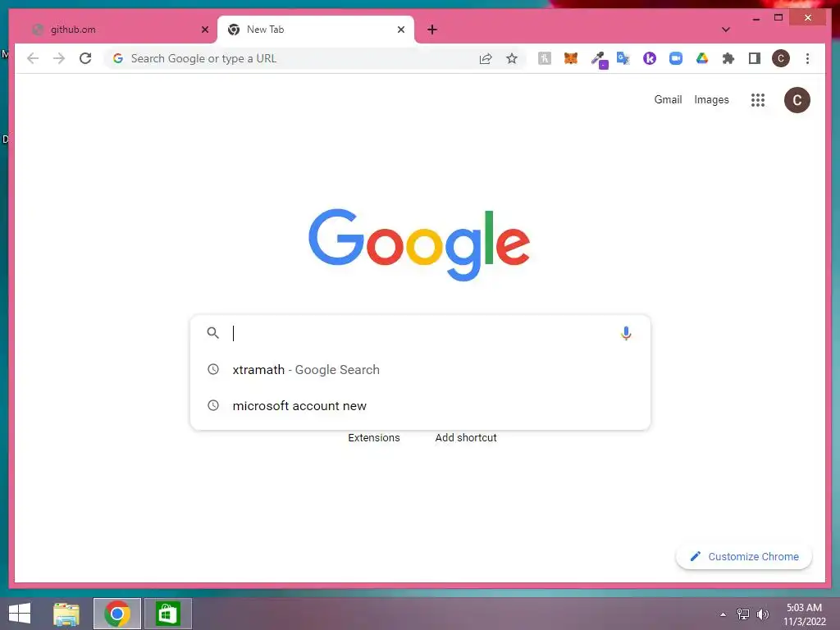The width and height of the screenshot is (840, 630).
Task: Open Customize Chrome button
Action: [x=744, y=557]
